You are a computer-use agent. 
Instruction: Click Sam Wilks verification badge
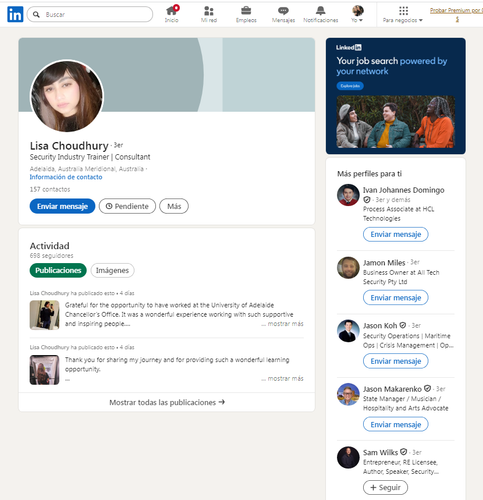click(x=403, y=452)
